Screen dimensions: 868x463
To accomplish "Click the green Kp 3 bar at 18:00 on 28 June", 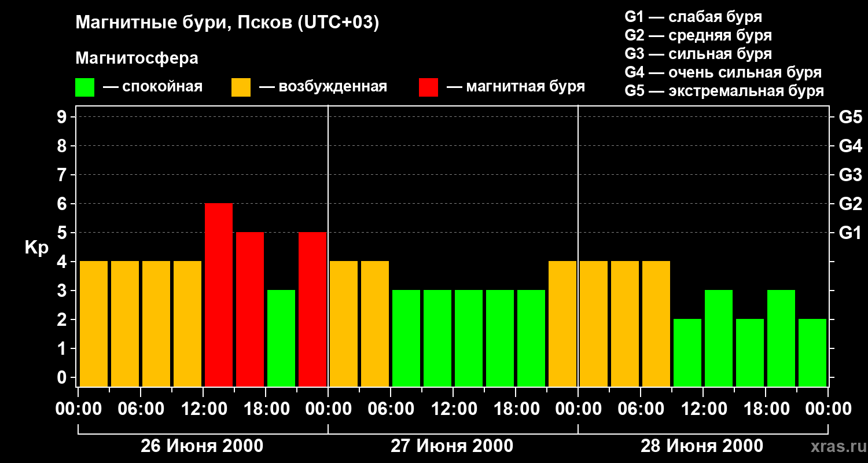I will 781,339.
